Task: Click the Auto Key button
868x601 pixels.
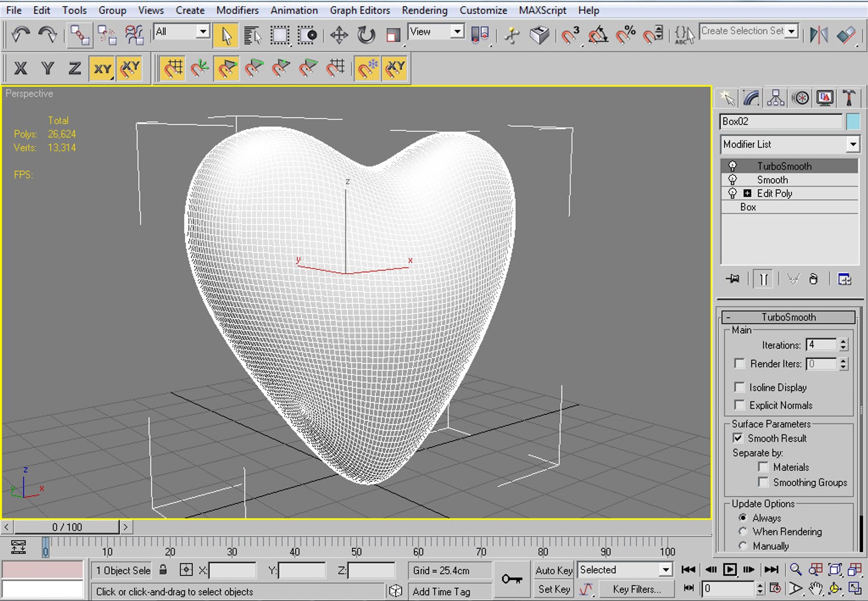Action: [x=554, y=570]
